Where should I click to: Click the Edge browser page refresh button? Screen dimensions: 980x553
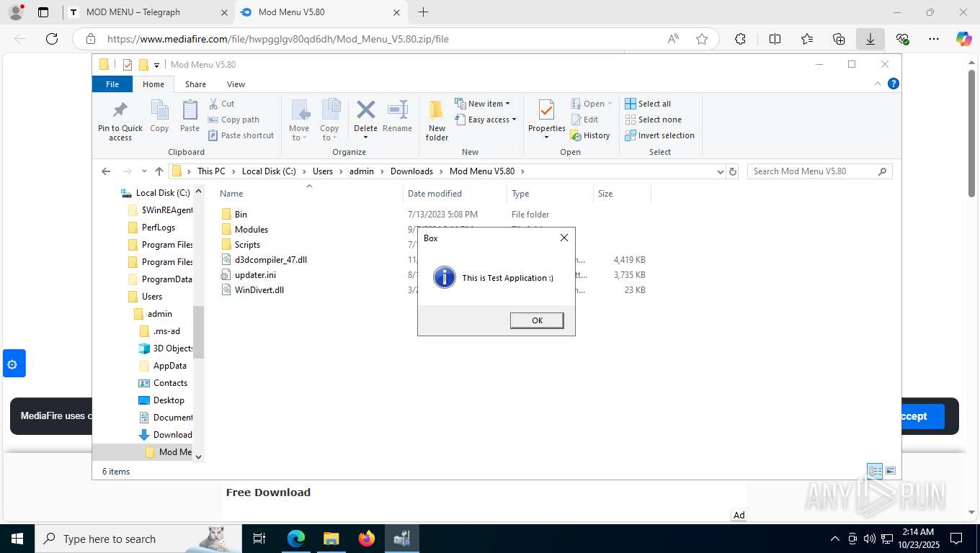coord(51,39)
